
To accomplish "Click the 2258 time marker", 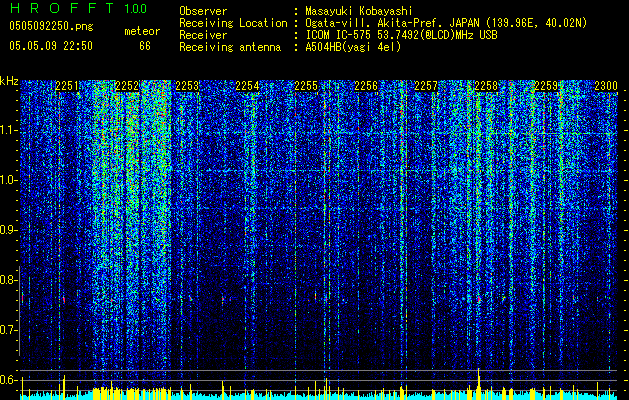I will [x=486, y=86].
